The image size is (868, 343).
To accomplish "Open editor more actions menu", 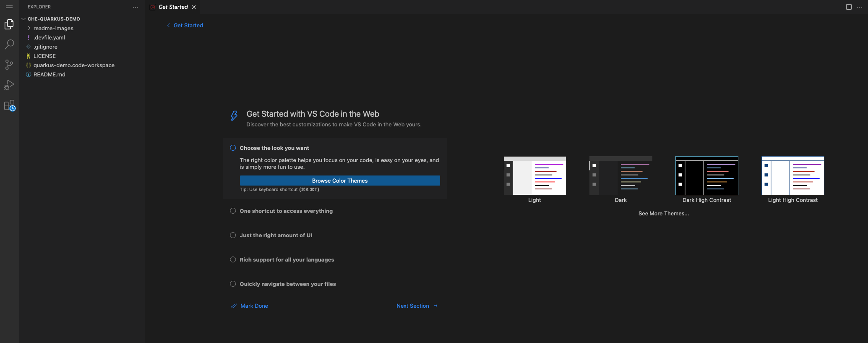I will 860,7.
